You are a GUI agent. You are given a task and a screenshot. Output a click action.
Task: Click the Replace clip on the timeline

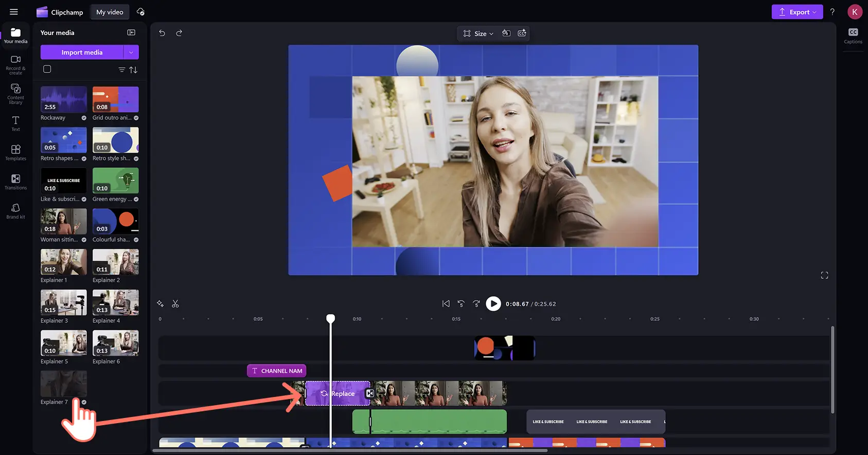(338, 393)
